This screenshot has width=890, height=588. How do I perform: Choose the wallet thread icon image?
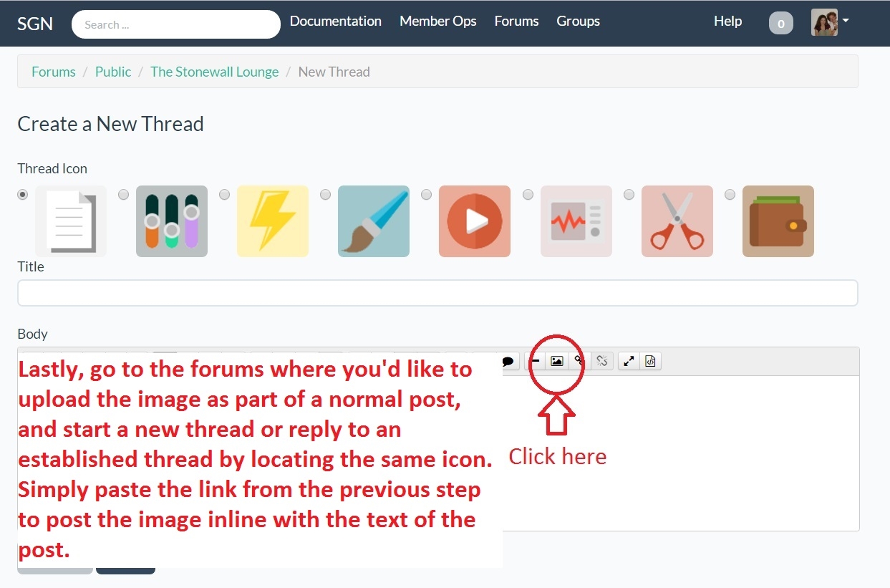778,221
